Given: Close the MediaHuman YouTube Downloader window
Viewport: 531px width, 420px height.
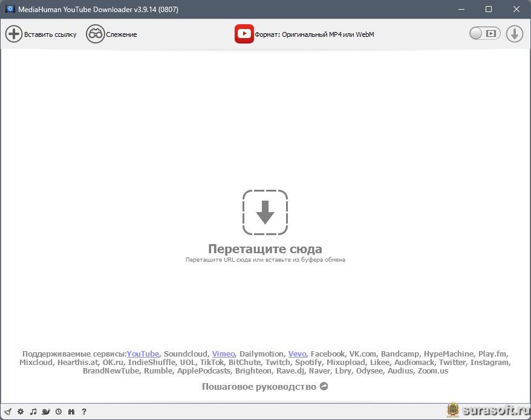Looking at the screenshot, I should (516, 9).
